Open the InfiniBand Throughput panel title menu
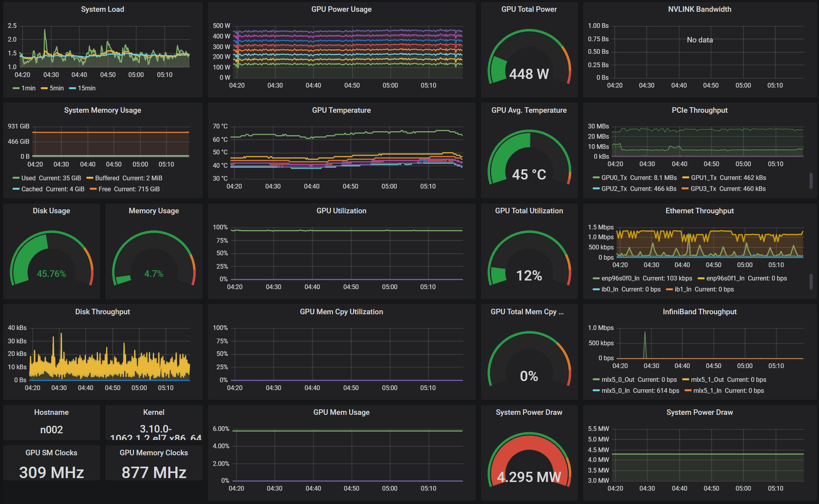 [699, 312]
